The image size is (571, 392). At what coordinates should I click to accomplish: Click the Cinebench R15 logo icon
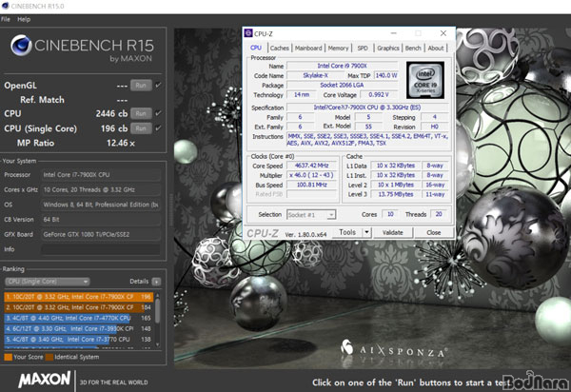(x=21, y=46)
